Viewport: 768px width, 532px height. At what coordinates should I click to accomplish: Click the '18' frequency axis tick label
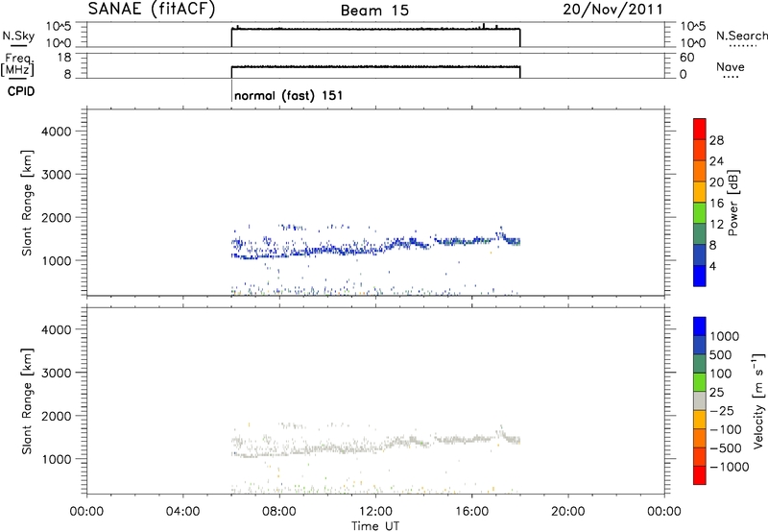tap(65, 58)
